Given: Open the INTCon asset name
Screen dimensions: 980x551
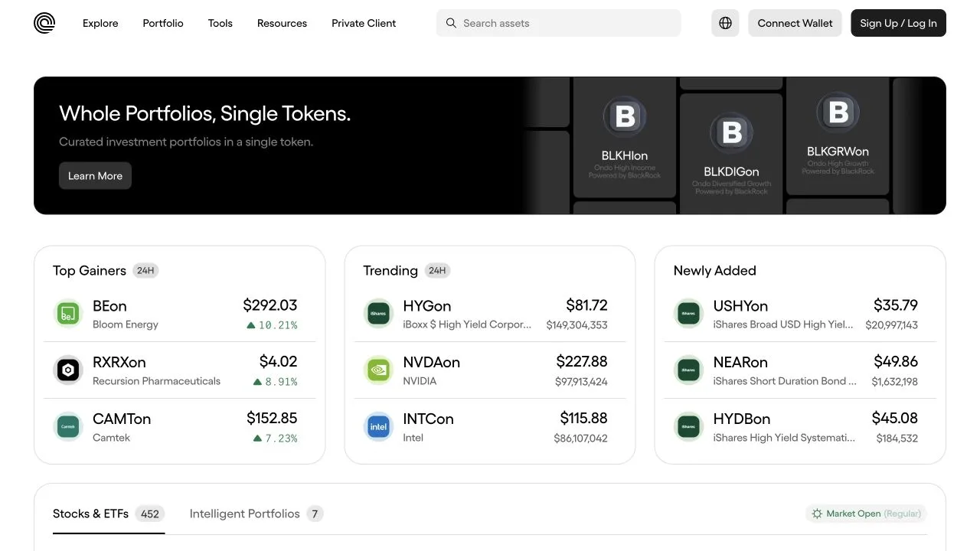Looking at the screenshot, I should (x=428, y=419).
